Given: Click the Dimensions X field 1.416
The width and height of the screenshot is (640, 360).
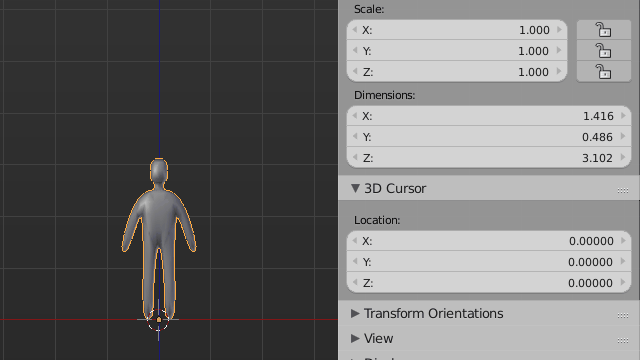Looking at the screenshot, I should (489, 116).
